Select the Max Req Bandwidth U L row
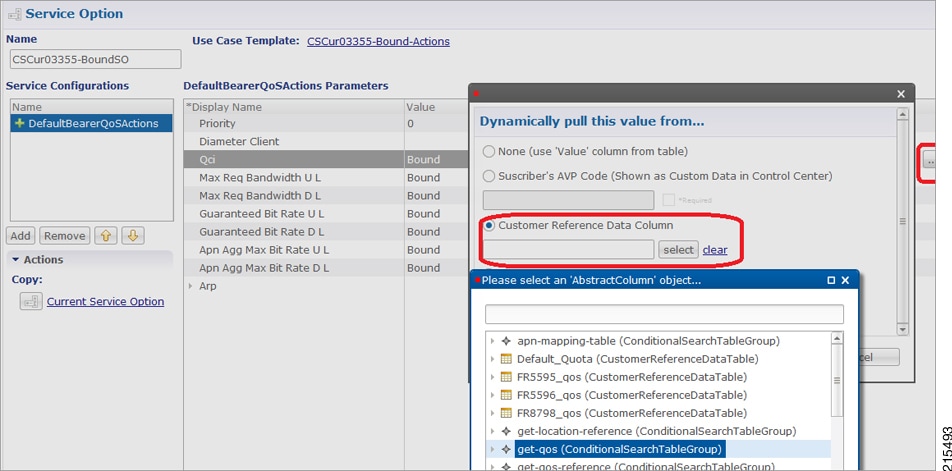Viewport: 952px width, 471px height. coord(325,178)
